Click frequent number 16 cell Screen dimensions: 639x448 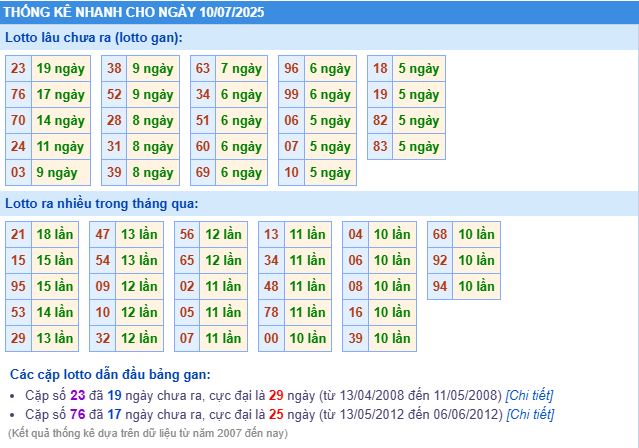click(x=355, y=312)
